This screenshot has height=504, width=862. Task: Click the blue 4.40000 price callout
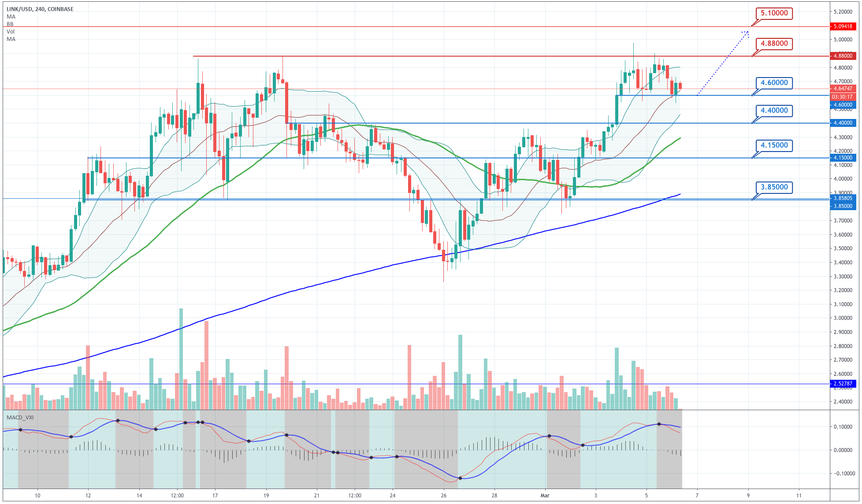774,111
